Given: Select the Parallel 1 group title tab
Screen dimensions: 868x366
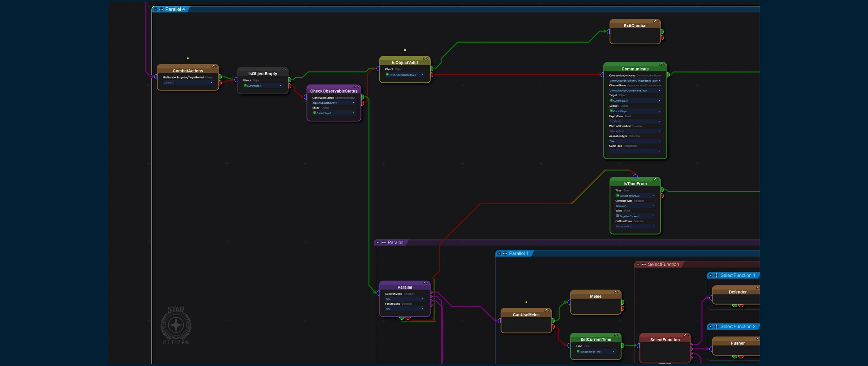Looking at the screenshot, I should click(x=518, y=253).
